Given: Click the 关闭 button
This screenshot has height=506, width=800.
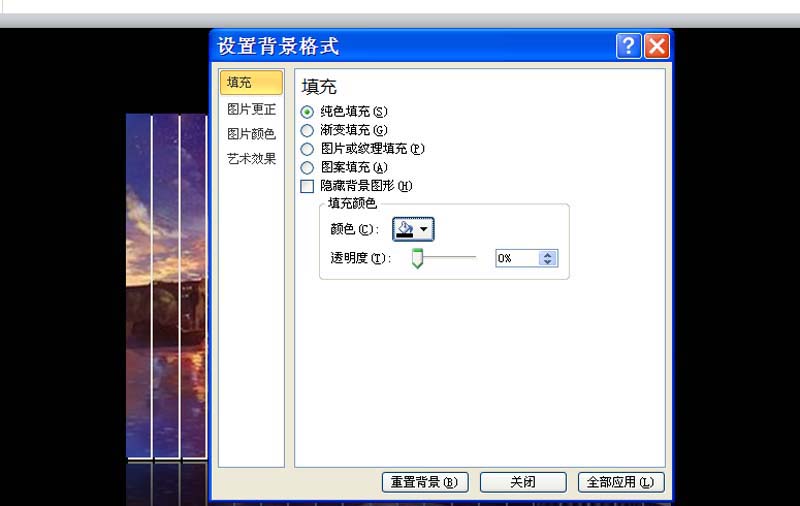Looking at the screenshot, I should click(523, 482).
